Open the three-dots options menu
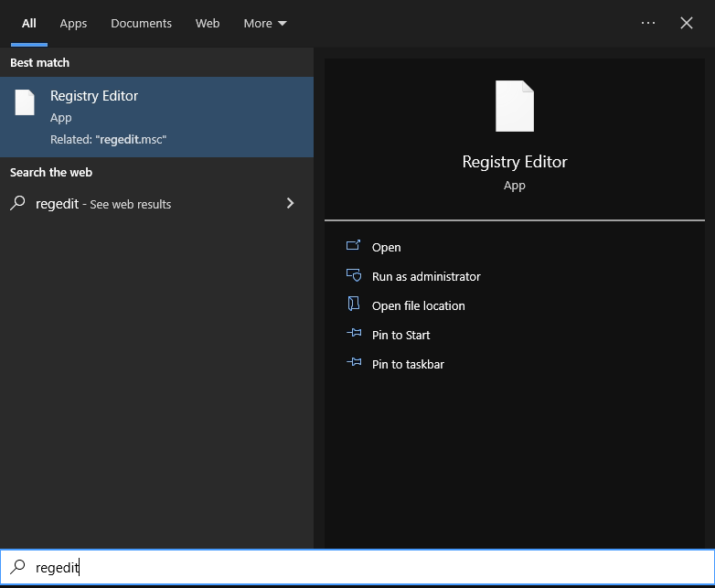 pyautogui.click(x=648, y=23)
